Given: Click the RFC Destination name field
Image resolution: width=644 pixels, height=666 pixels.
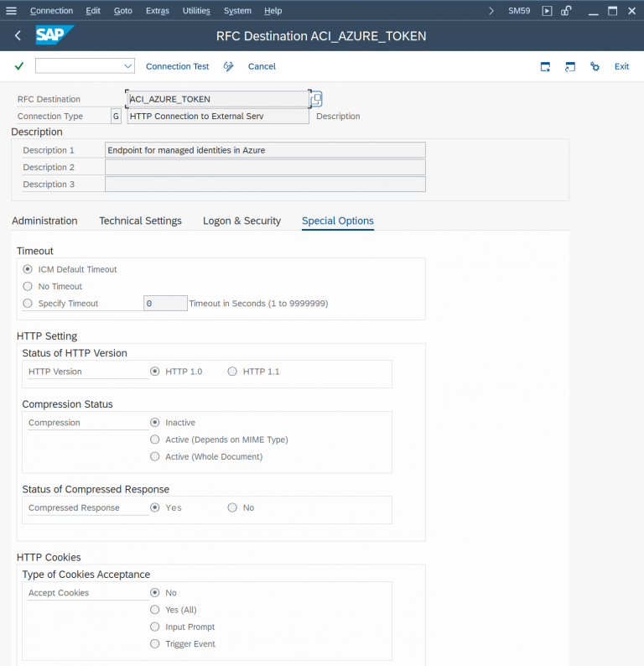Looking at the screenshot, I should 218,99.
